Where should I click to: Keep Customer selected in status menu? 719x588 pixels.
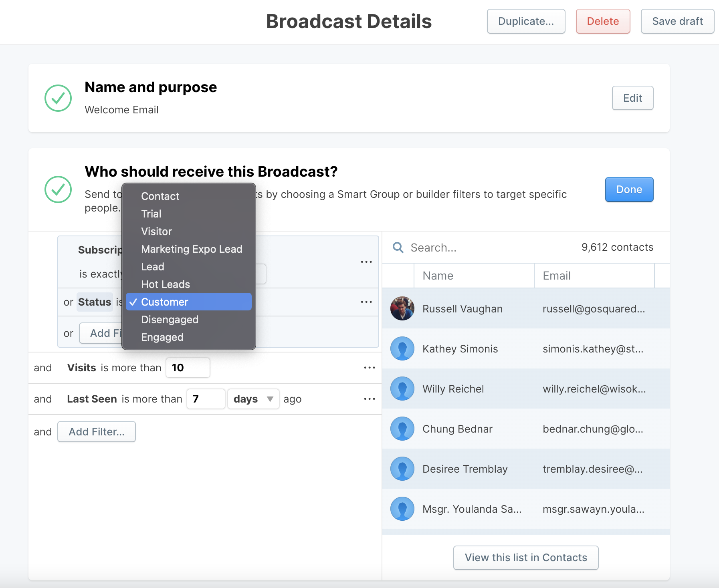coord(189,302)
